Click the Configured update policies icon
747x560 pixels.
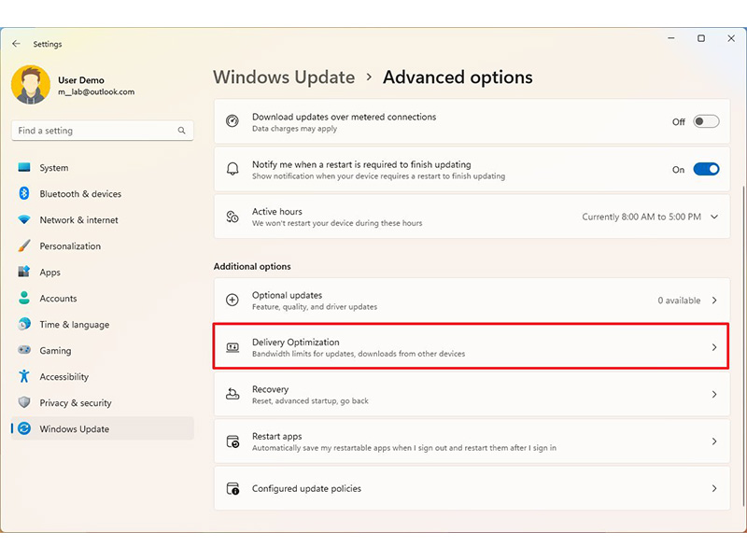click(233, 488)
